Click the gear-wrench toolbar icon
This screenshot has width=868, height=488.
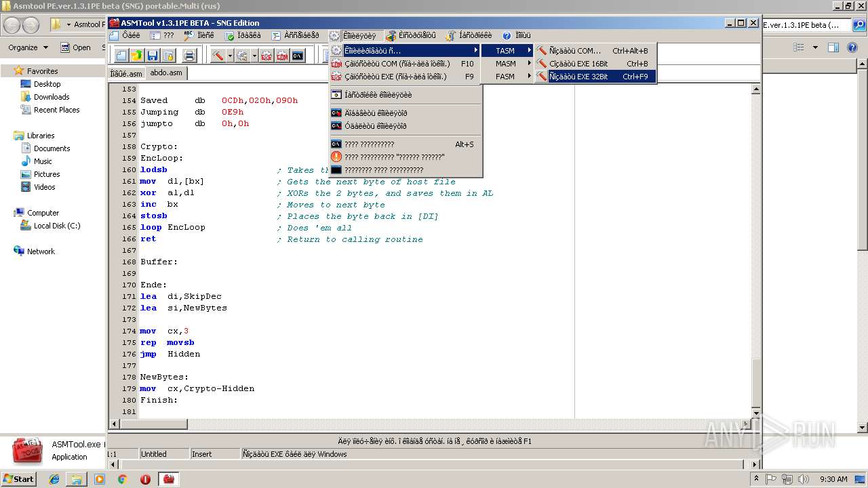242,56
